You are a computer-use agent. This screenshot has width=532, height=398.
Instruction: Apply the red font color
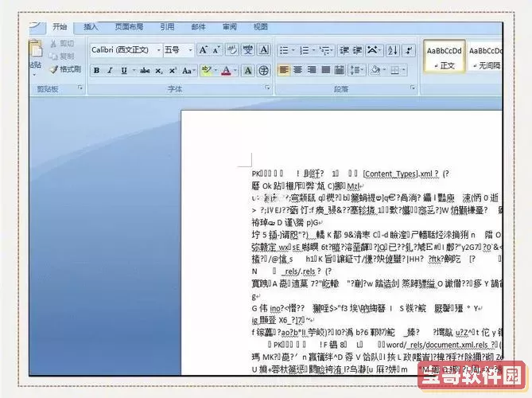(x=226, y=71)
